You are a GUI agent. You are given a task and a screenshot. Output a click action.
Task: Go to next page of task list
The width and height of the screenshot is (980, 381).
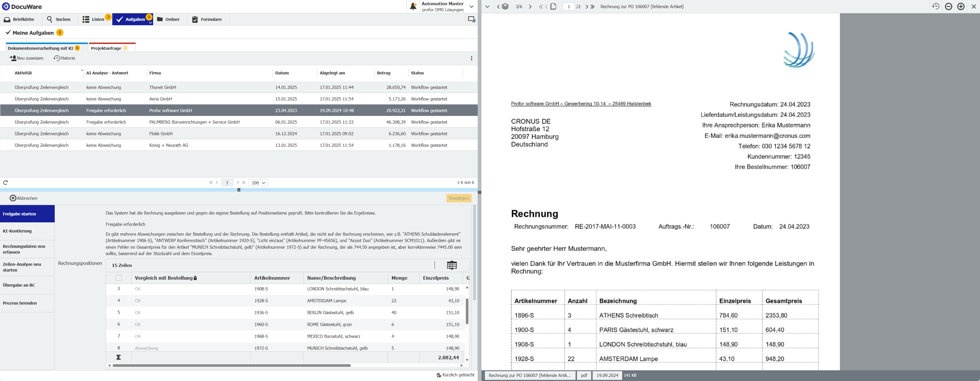[238, 183]
